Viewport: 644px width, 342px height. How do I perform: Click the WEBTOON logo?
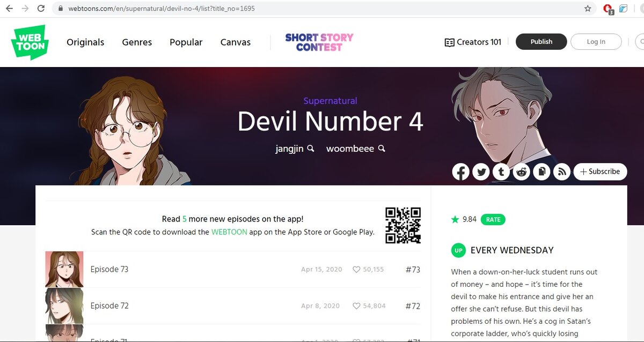30,42
